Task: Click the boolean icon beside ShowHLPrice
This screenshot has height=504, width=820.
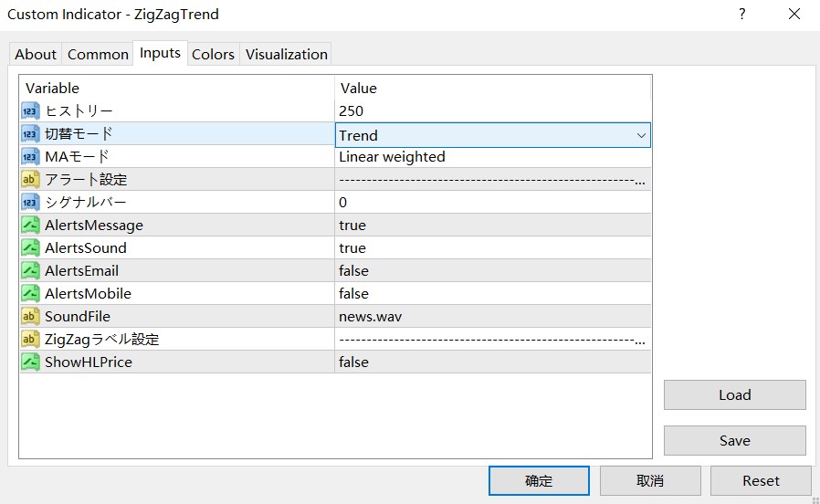Action: 30,362
